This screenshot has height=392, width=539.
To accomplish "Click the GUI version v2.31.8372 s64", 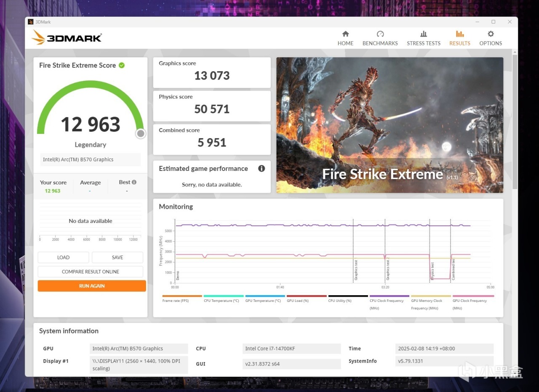I will point(292,364).
